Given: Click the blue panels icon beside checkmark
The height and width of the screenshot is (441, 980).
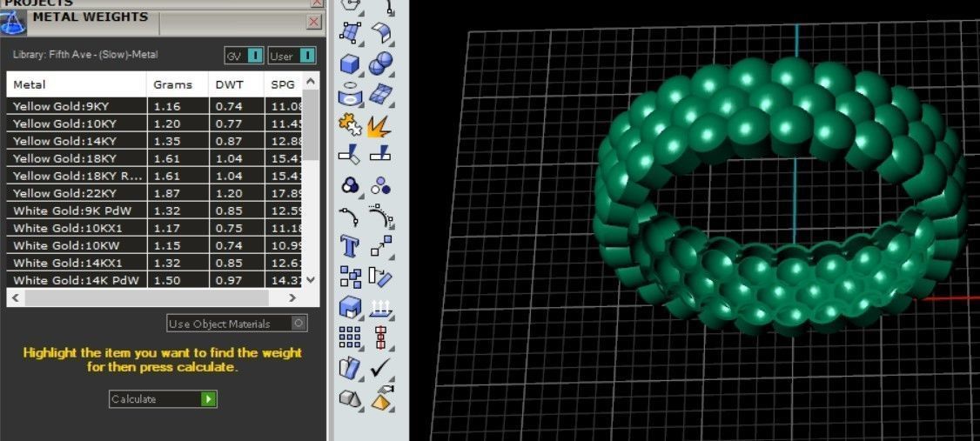Looking at the screenshot, I should tap(351, 368).
